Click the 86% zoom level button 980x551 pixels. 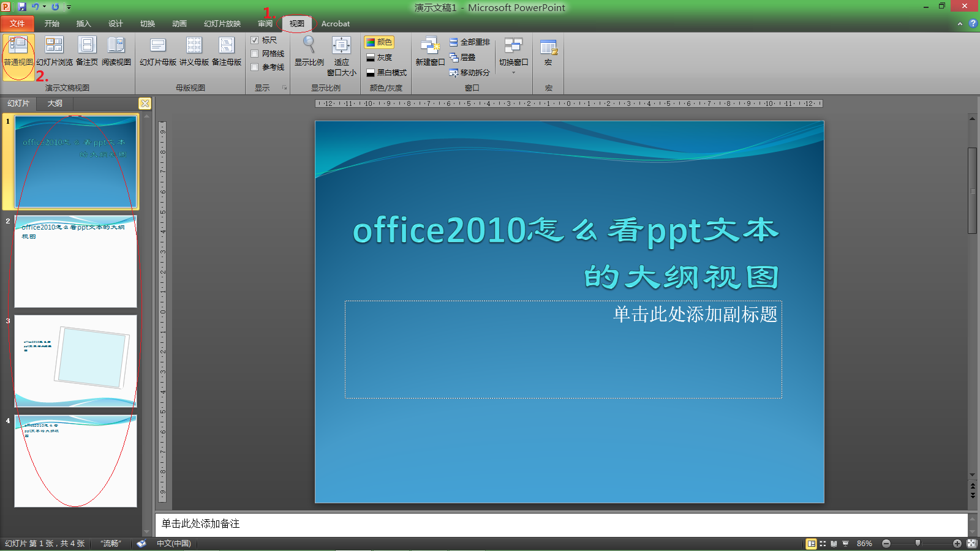pyautogui.click(x=864, y=544)
